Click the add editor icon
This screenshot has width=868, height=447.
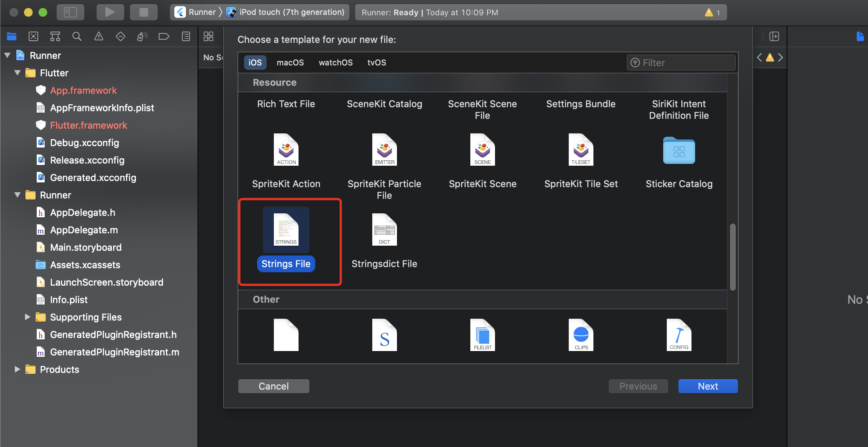click(774, 36)
